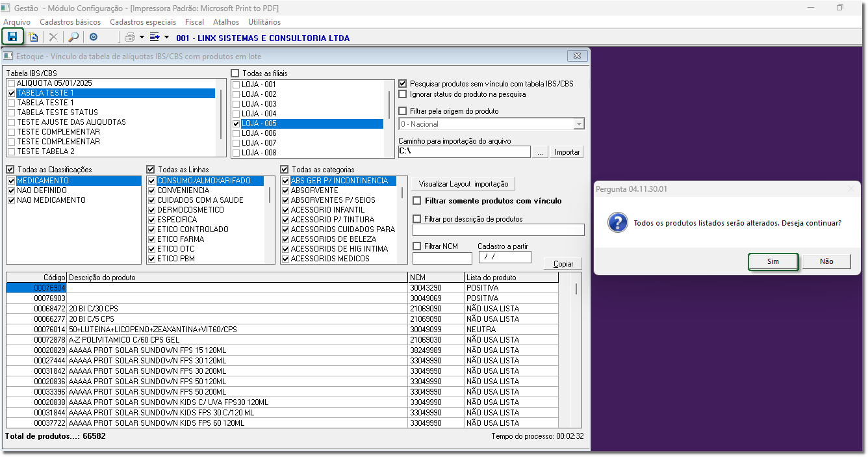The image size is (868, 457).
Task: Click the export list arrow icon
Action: (x=155, y=38)
